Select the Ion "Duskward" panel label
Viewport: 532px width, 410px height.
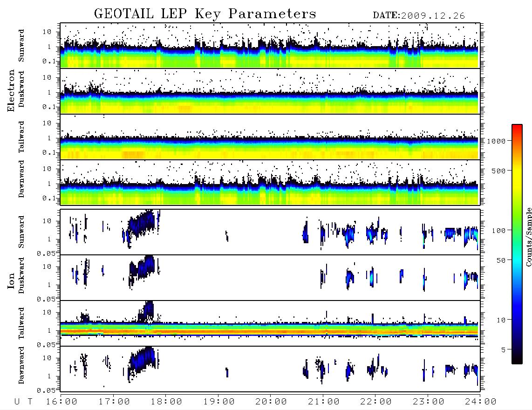21,275
